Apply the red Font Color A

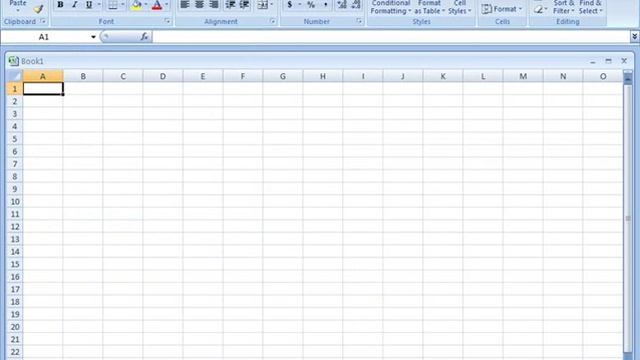tap(157, 5)
